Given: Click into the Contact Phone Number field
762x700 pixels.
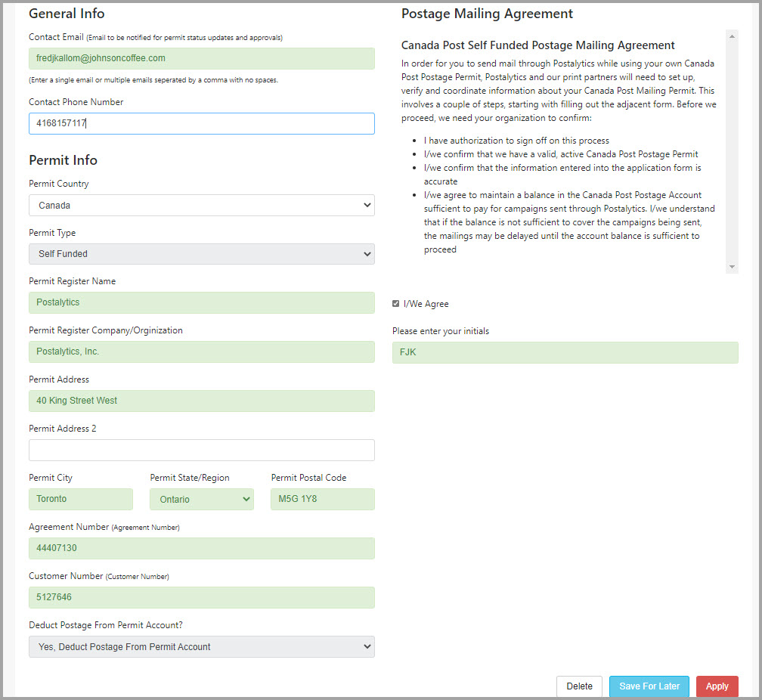Looking at the screenshot, I should click(202, 123).
